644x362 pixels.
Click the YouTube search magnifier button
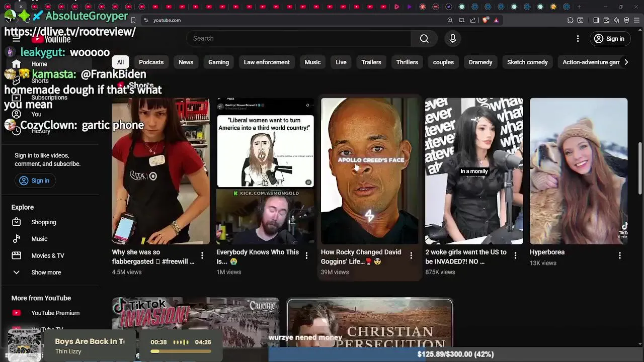(x=424, y=39)
